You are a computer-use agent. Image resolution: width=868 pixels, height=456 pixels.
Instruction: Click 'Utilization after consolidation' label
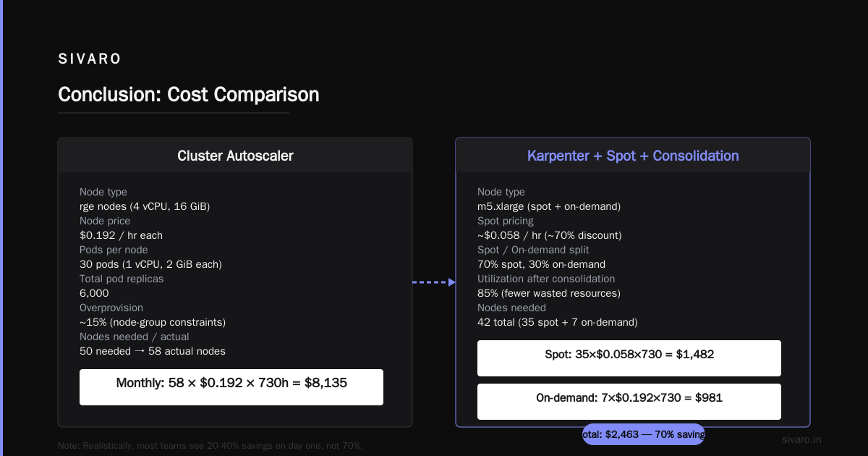tap(546, 279)
